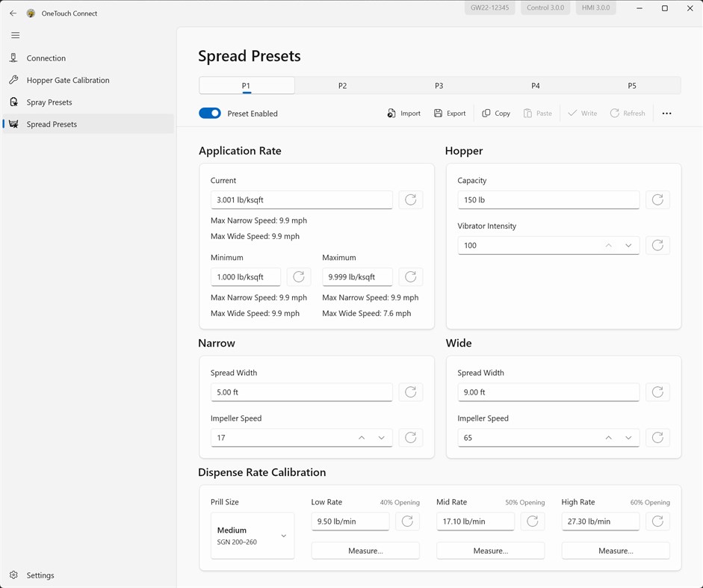This screenshot has height=588, width=703.
Task: Click Measure button under High Rate
Action: click(x=616, y=551)
